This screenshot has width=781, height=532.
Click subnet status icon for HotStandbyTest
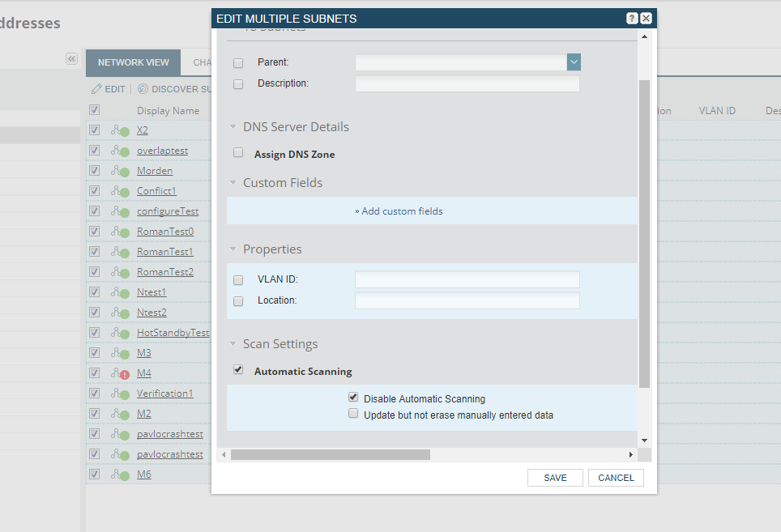coord(120,333)
